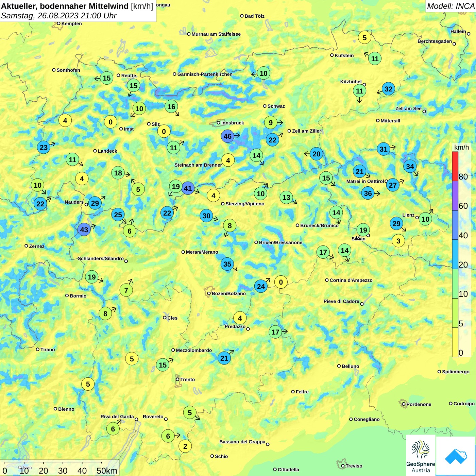476x476 pixels.
Task: Select the 34 km/h wind station marker
Action: pos(410,166)
